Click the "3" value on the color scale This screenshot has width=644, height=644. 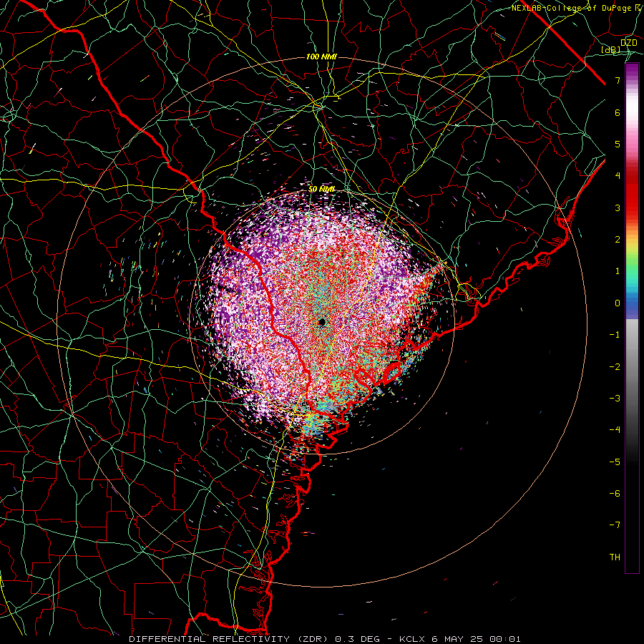(x=618, y=208)
